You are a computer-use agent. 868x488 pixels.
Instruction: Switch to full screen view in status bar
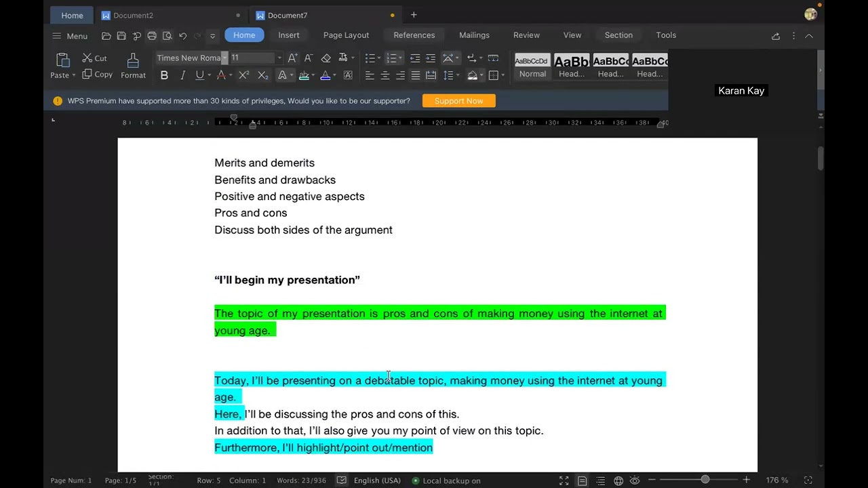pos(564,481)
